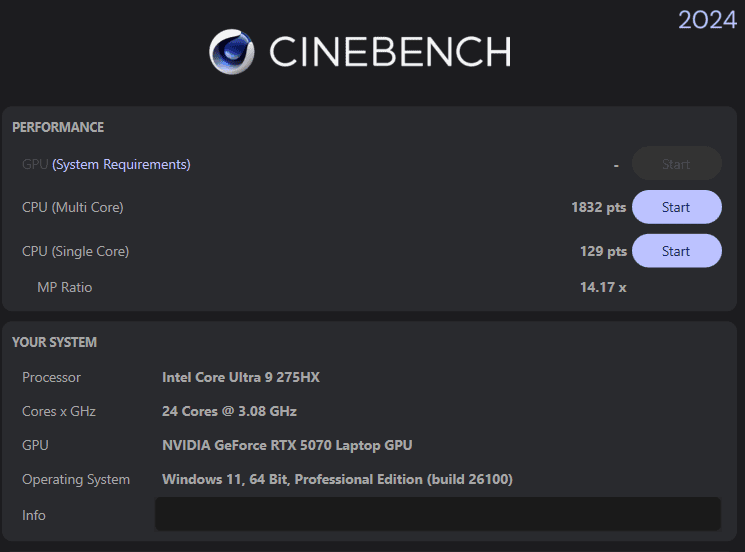
Task: Click the 2024 version label
Action: coord(707,20)
